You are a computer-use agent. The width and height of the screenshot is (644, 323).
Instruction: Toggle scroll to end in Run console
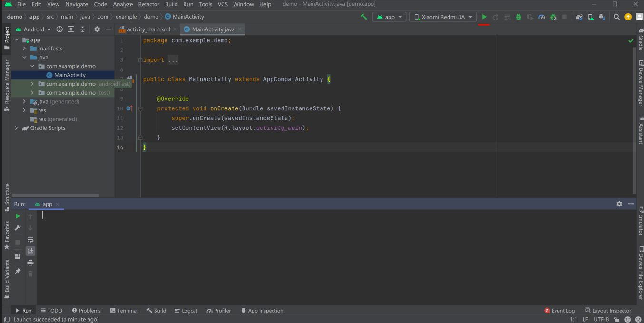[30, 251]
